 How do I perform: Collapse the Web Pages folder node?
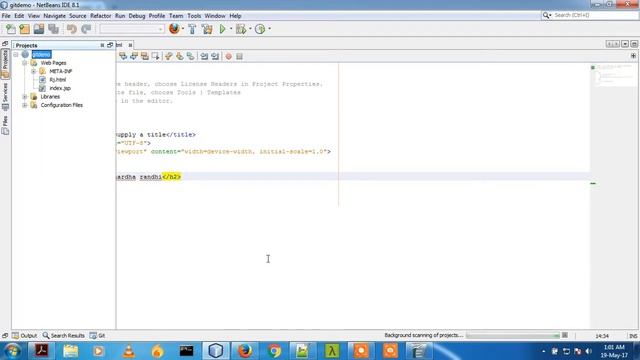point(24,63)
